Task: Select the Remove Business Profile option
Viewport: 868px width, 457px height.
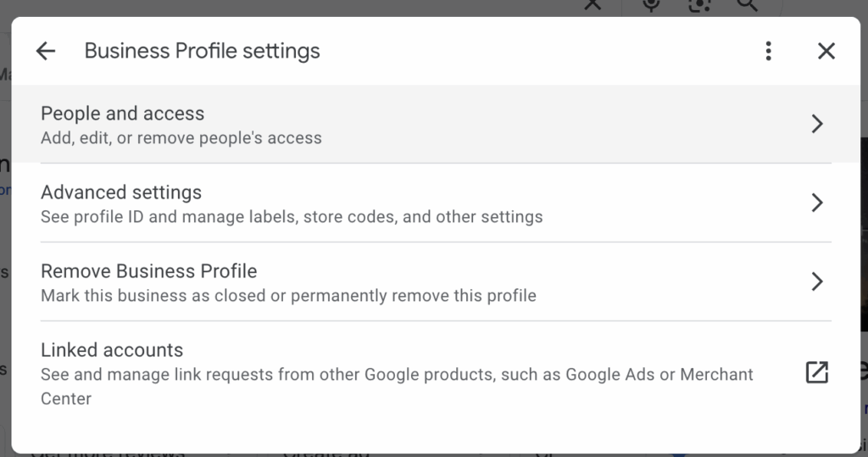Action: pyautogui.click(x=436, y=281)
